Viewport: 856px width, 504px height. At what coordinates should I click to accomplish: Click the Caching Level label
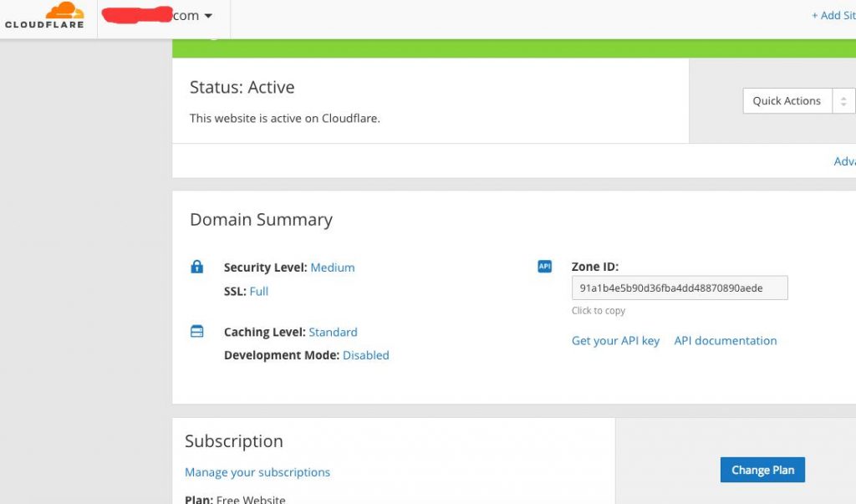coord(265,332)
